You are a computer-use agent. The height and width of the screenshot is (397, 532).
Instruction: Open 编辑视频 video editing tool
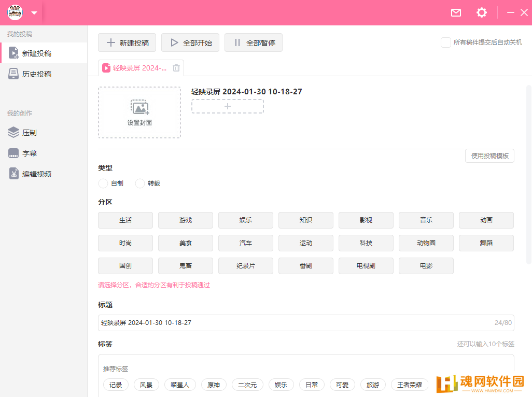coord(36,174)
